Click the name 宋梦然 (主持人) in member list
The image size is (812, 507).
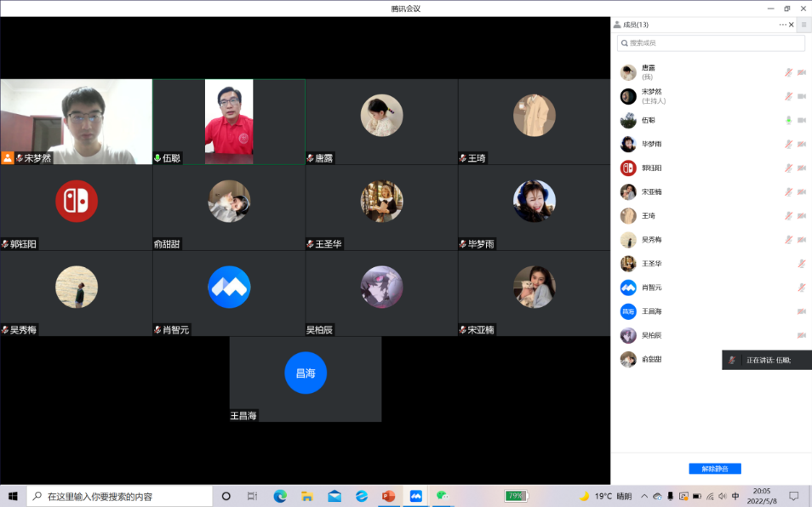(654, 96)
